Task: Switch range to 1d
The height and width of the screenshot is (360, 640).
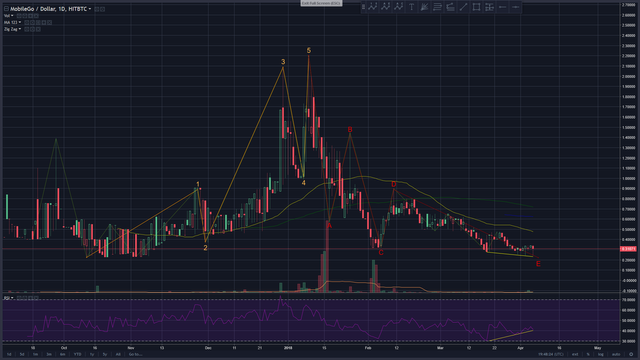Action: click(9, 354)
